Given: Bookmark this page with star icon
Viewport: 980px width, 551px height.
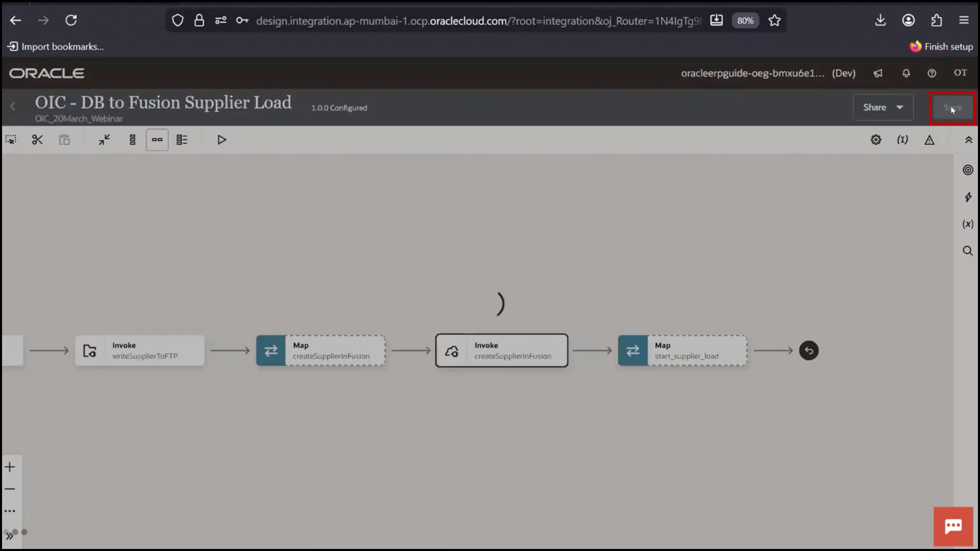Looking at the screenshot, I should [774, 20].
